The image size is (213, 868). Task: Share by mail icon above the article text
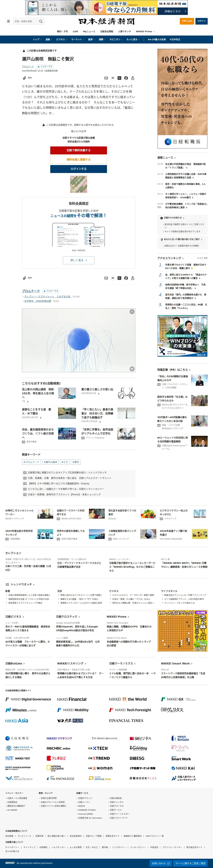tap(106, 78)
